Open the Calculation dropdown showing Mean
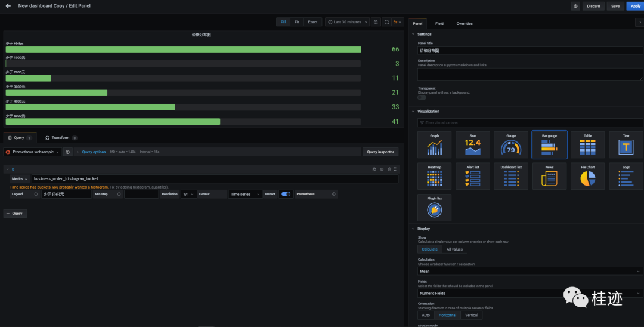644x327 pixels. pos(530,271)
